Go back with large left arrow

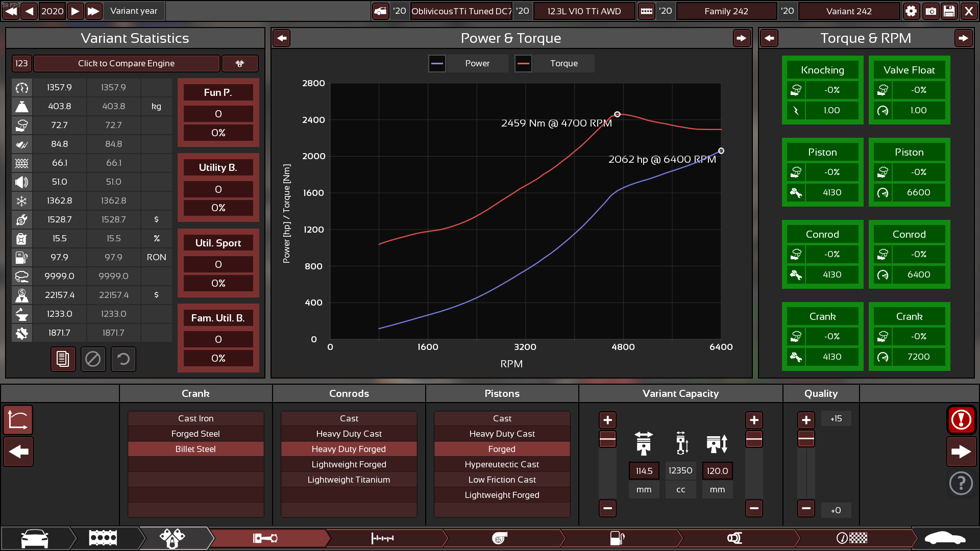coord(18,452)
